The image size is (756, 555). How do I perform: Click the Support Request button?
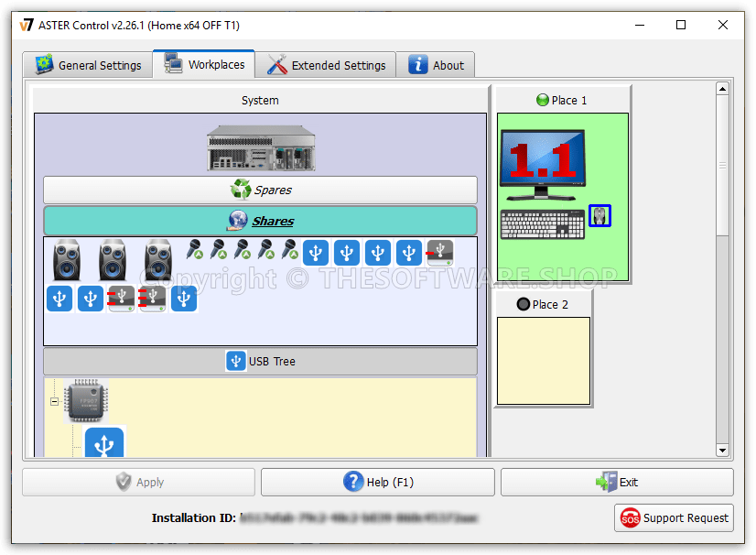674,517
